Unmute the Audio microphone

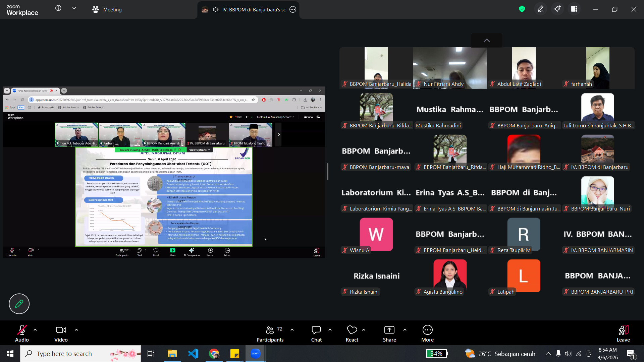click(x=22, y=334)
